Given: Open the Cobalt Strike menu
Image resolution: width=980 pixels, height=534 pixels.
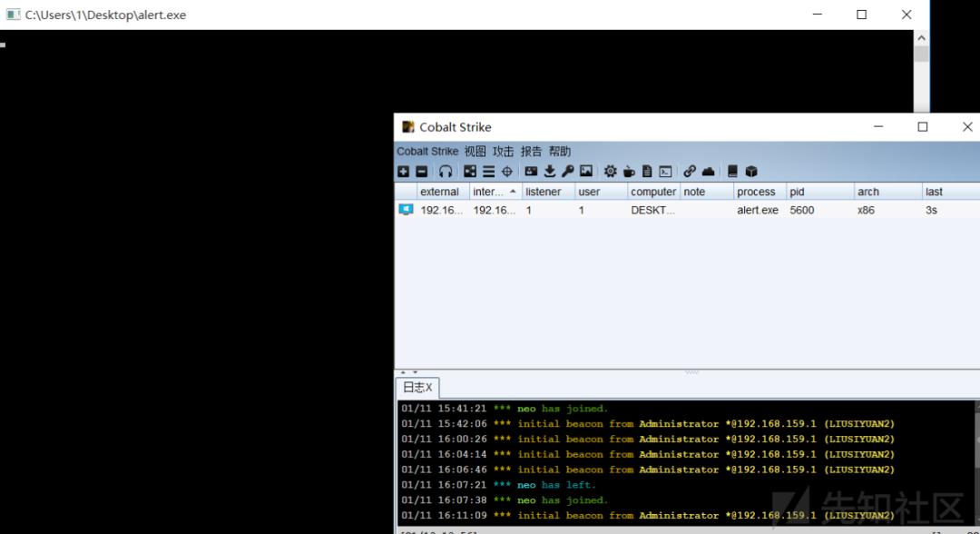Looking at the screenshot, I should pyautogui.click(x=427, y=152).
